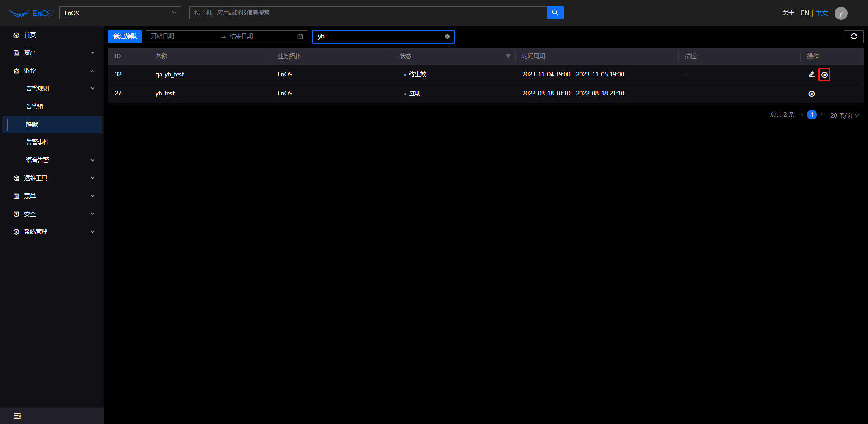Viewport: 868px width, 424px height.
Task: Click the yh-test name cell
Action: pos(165,94)
